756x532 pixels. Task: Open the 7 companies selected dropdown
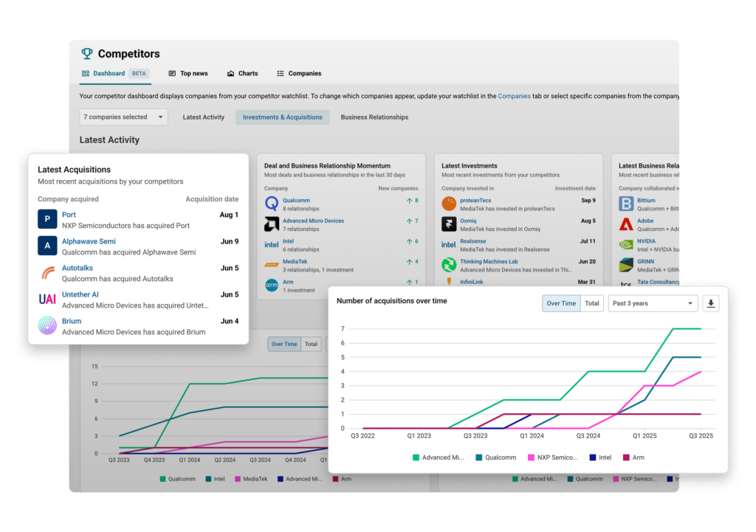(x=123, y=117)
